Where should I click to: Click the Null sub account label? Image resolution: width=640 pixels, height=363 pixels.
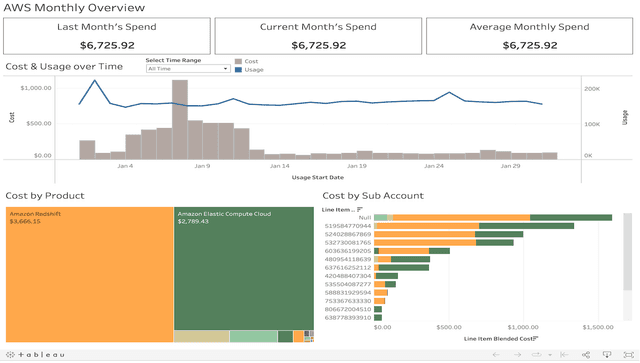[365, 218]
